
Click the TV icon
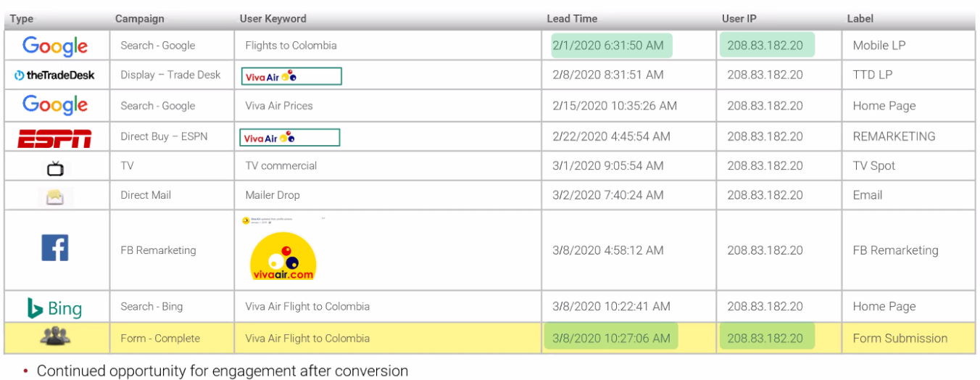point(55,168)
